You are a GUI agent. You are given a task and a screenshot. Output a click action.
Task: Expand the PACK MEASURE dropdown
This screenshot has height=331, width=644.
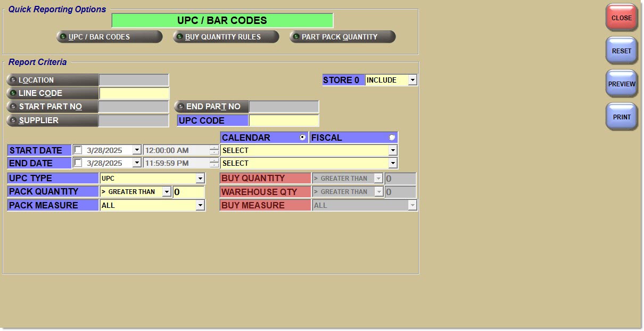(x=200, y=205)
